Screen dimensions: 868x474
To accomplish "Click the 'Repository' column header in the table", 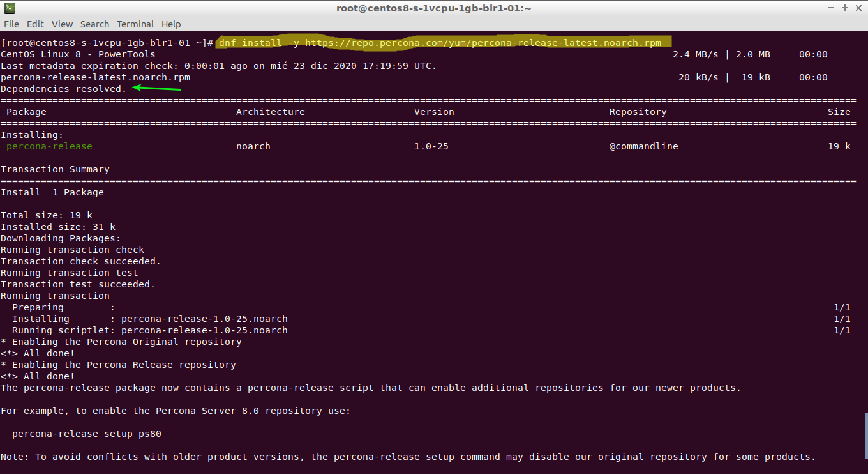I will (x=638, y=112).
